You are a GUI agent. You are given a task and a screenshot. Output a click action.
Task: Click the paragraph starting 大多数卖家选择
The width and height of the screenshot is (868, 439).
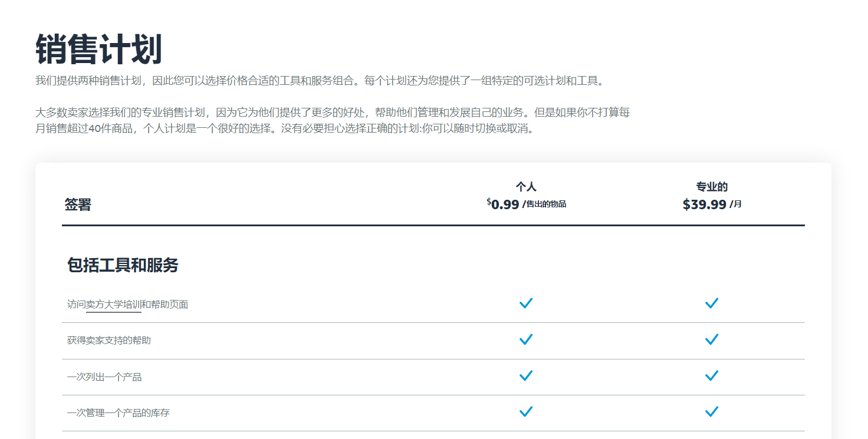[333, 120]
